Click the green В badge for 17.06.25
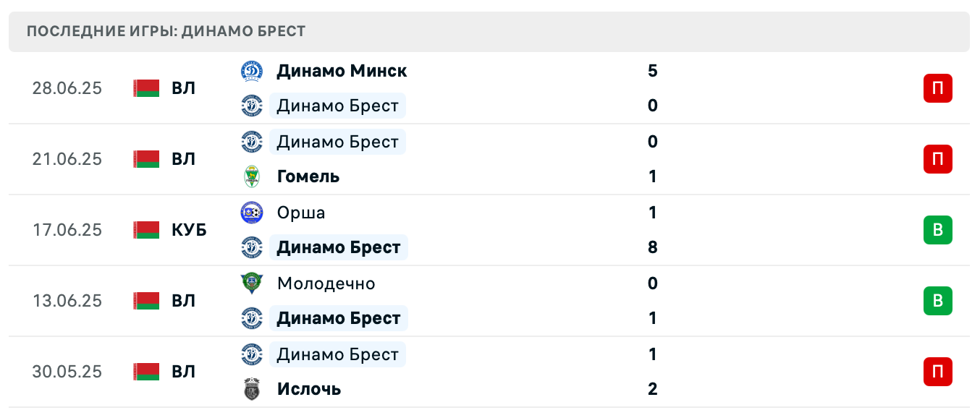Image resolution: width=980 pixels, height=418 pixels. (x=937, y=230)
